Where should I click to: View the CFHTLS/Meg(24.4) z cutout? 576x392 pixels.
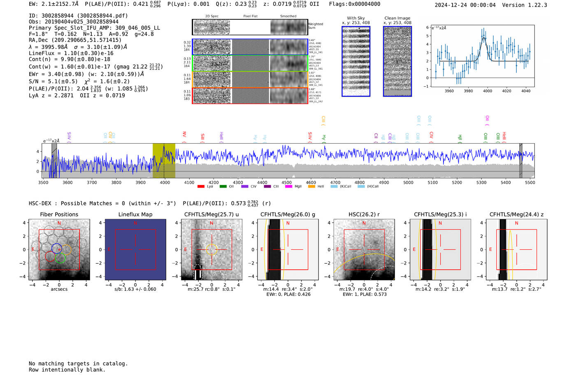pos(517,250)
